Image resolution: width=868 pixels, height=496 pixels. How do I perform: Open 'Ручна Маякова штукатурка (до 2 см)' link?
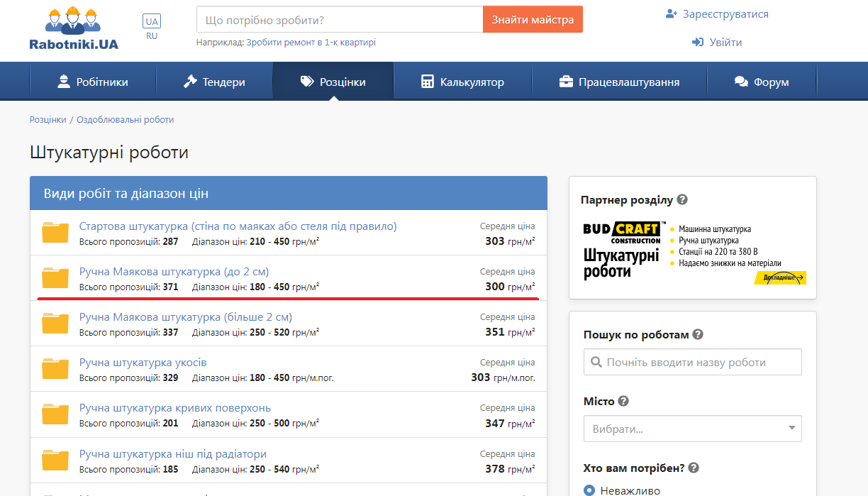pyautogui.click(x=174, y=272)
